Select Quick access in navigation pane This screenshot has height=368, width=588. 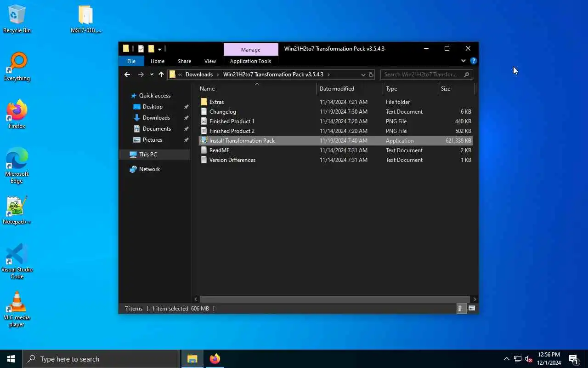tap(155, 96)
